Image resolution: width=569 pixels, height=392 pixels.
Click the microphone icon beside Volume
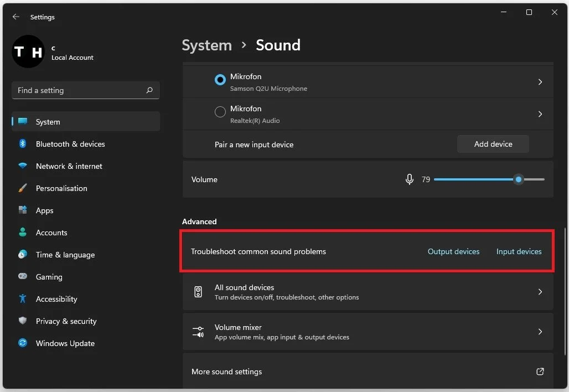coord(410,179)
